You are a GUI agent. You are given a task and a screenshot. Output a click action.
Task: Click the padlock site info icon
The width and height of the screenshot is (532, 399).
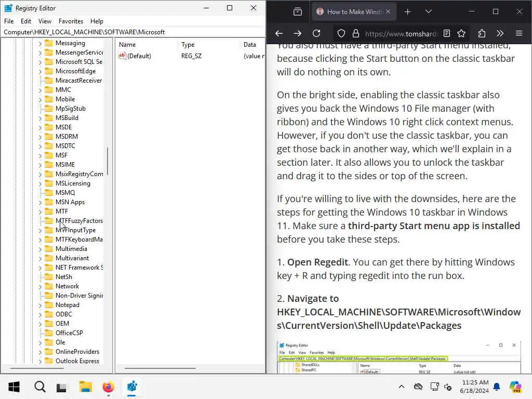click(x=355, y=33)
